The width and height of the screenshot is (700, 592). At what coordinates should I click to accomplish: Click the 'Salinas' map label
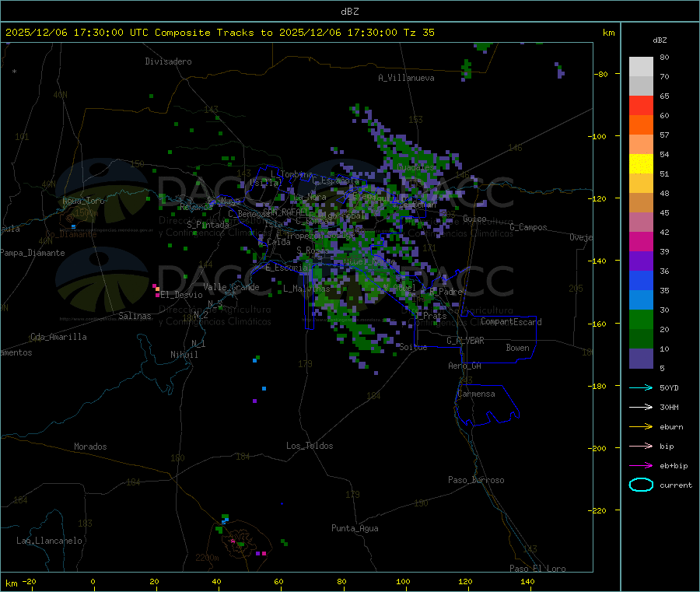click(135, 316)
